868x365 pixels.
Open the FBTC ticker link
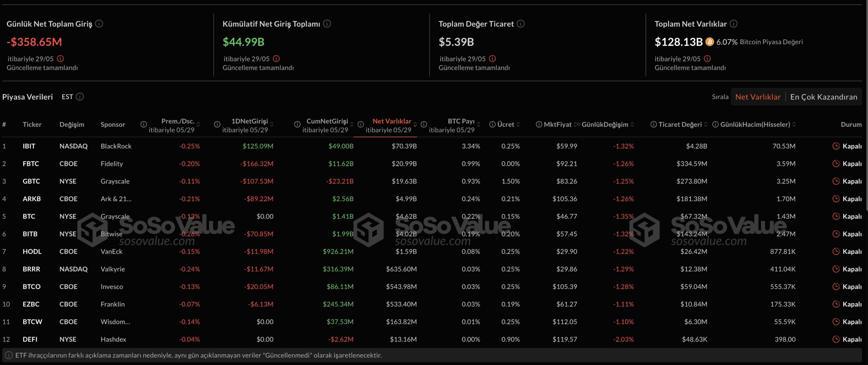(x=31, y=164)
